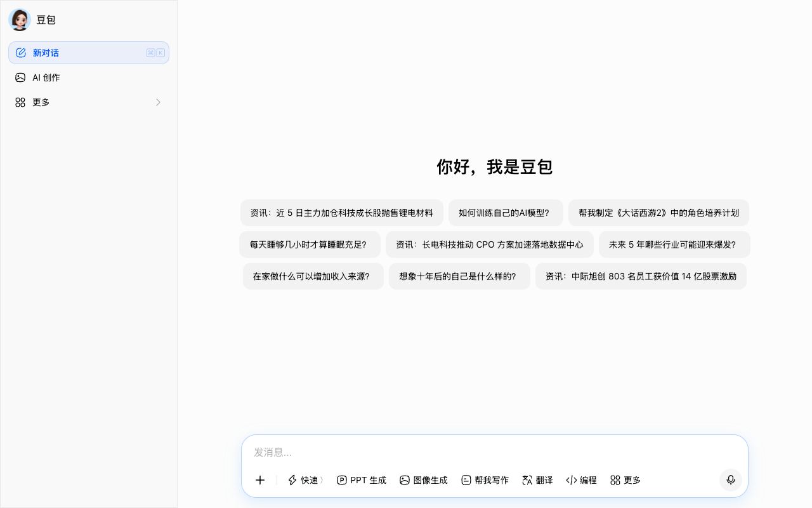Select the 帮我写作 tool
The width and height of the screenshot is (812, 508).
485,480
